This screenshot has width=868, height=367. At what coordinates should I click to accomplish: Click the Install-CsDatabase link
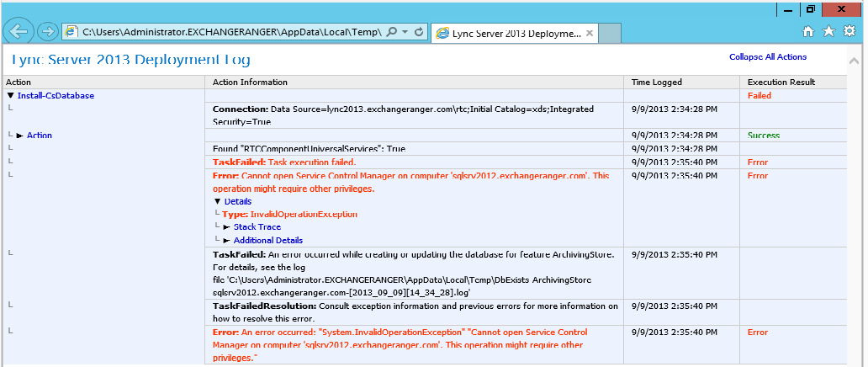click(56, 95)
